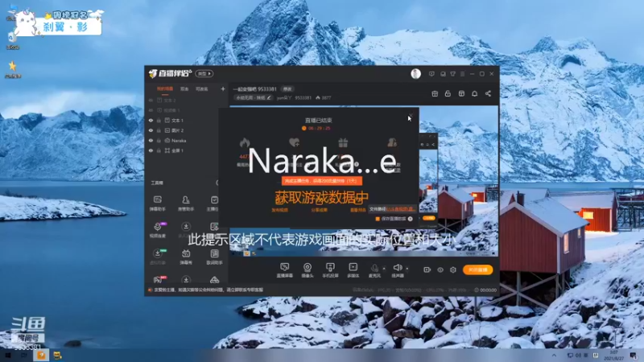
Task: Open the anchor task checklist tool
Action: (214, 204)
